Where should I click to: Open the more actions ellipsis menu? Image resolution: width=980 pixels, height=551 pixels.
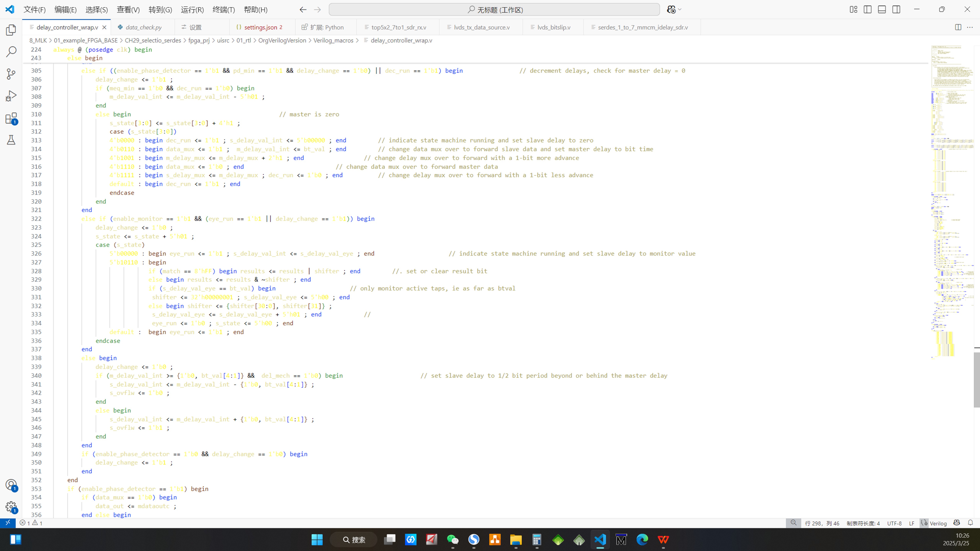pos(970,27)
